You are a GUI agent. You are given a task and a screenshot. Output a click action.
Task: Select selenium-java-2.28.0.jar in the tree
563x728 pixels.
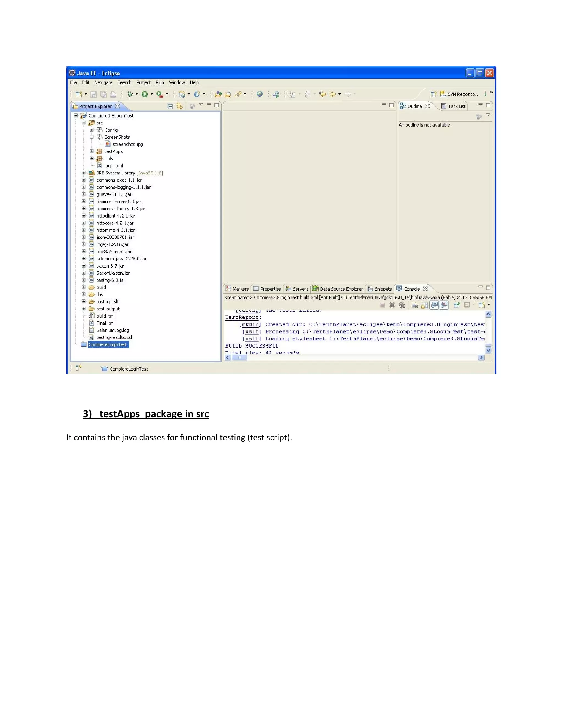pyautogui.click(x=122, y=259)
